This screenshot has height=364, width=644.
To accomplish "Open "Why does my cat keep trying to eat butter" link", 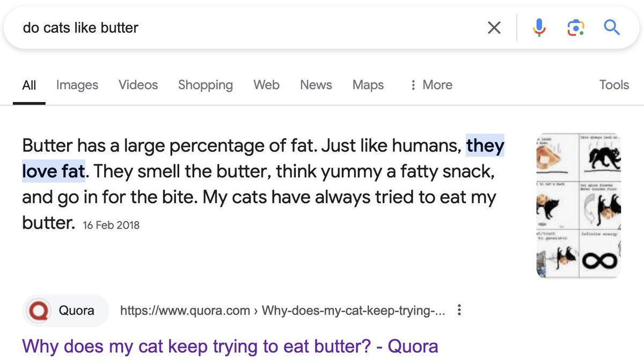I will [x=230, y=346].
